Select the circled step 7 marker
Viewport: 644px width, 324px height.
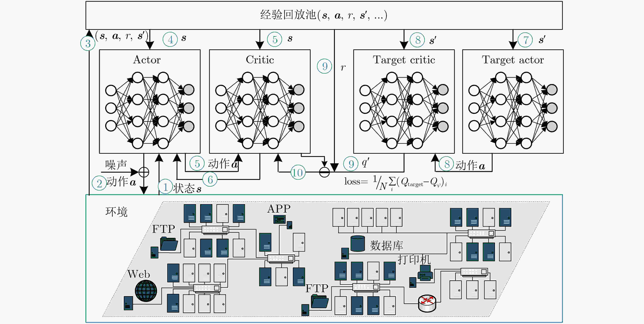point(525,40)
